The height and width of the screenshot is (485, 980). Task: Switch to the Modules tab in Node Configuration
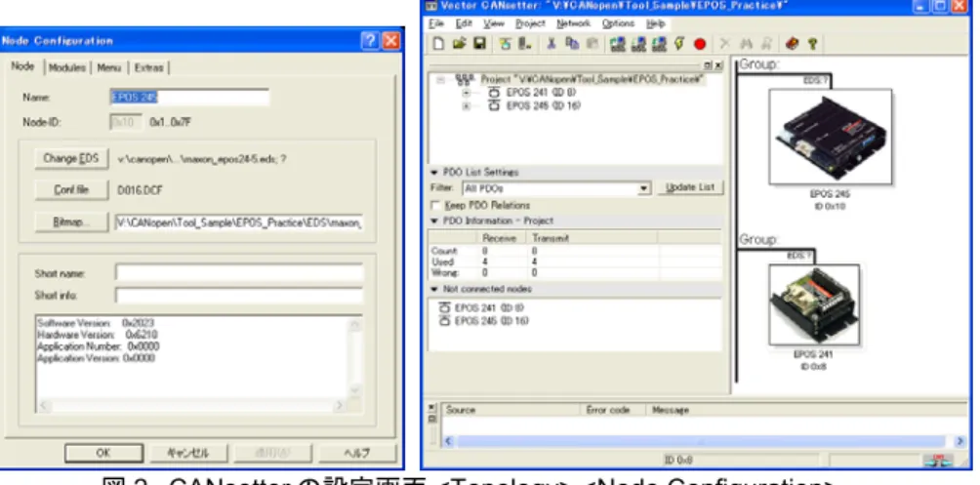67,68
